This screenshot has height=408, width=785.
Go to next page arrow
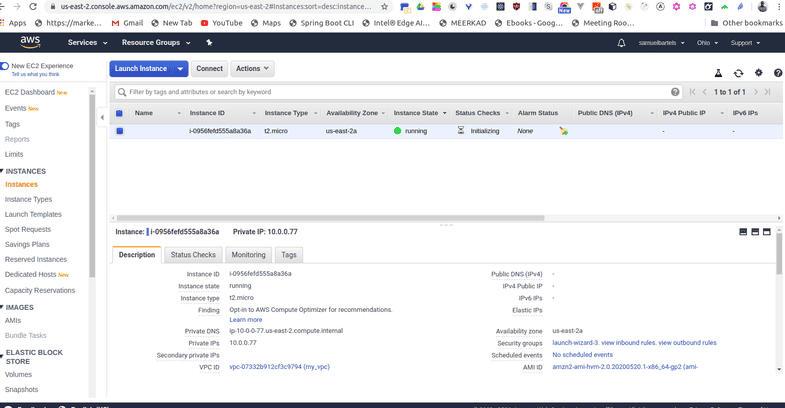point(755,92)
